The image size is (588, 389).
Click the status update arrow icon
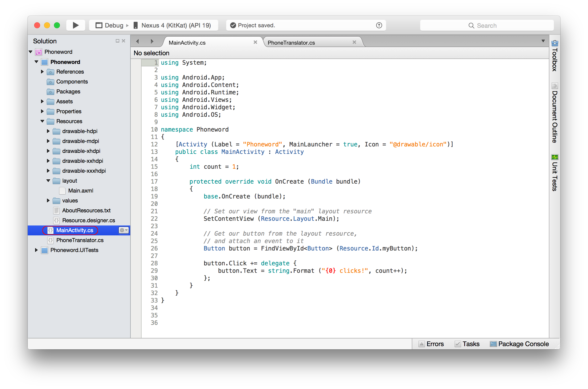pos(379,25)
